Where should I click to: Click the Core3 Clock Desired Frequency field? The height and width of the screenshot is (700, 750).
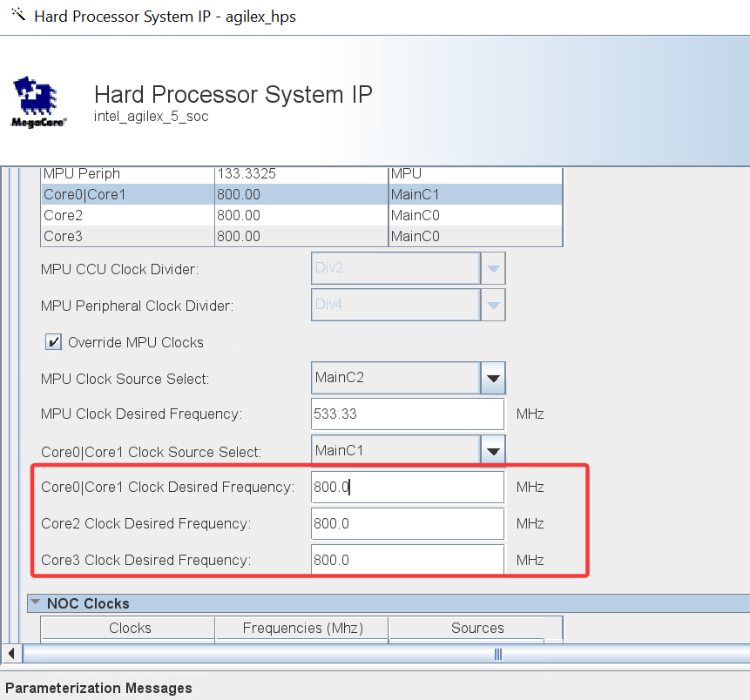point(408,560)
